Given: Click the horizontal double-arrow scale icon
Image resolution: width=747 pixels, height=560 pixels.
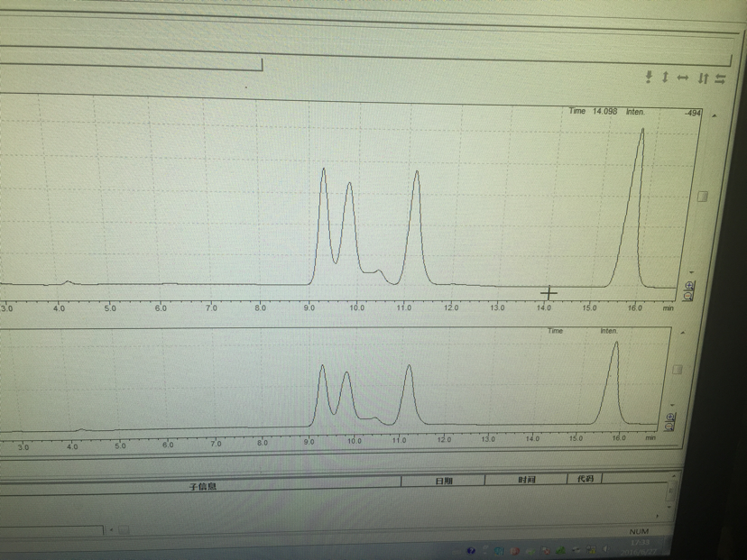Looking at the screenshot, I should [x=683, y=78].
